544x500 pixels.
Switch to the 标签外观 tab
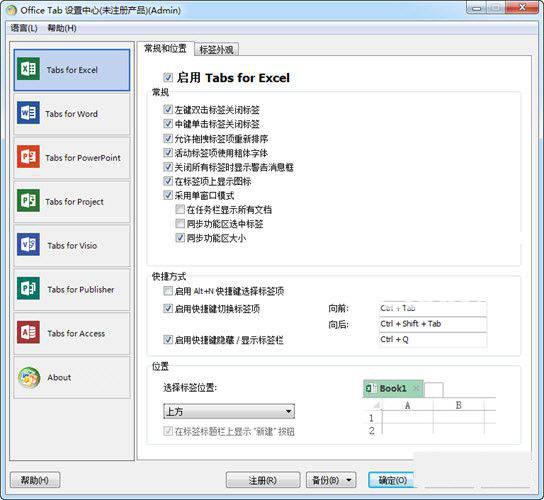coord(216,49)
